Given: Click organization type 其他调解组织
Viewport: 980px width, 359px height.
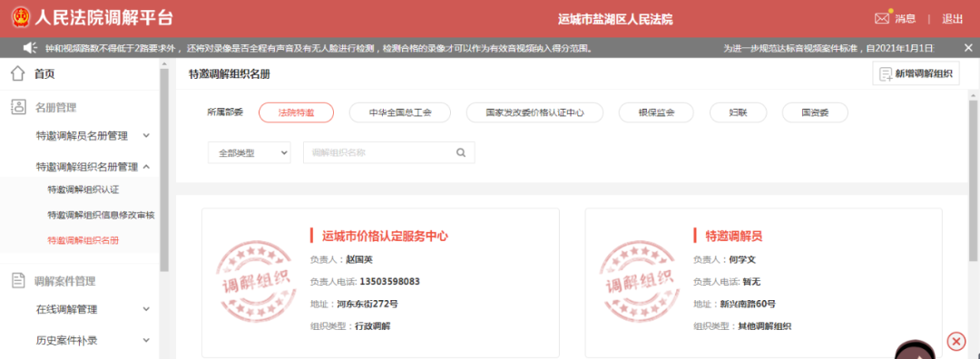Looking at the screenshot, I should click(765, 325).
